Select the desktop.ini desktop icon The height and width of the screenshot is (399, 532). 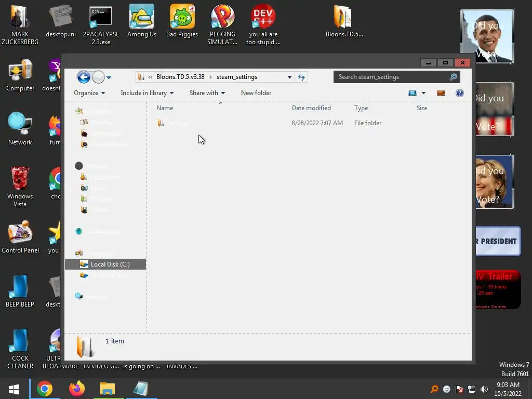[61, 21]
